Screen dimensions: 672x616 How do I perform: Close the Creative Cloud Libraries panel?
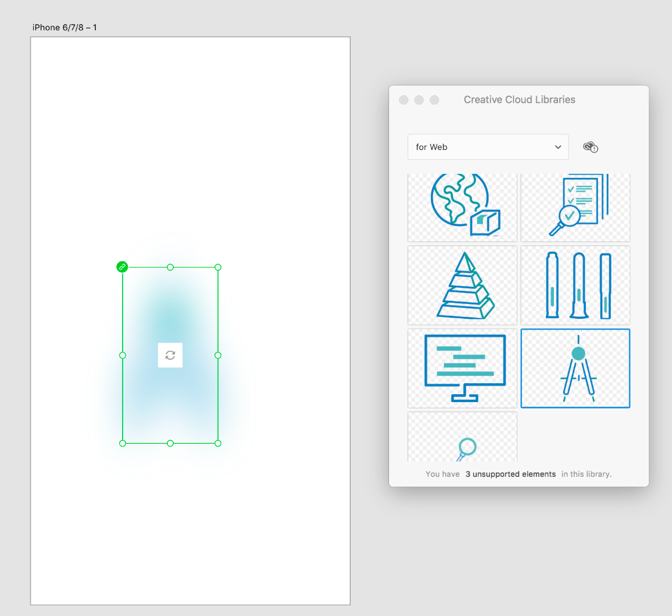[x=404, y=100]
